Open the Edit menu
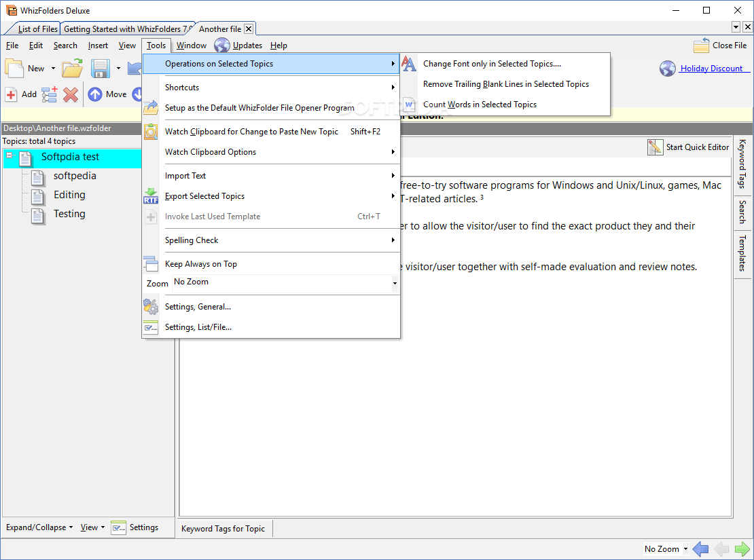This screenshot has width=754, height=560. click(35, 45)
